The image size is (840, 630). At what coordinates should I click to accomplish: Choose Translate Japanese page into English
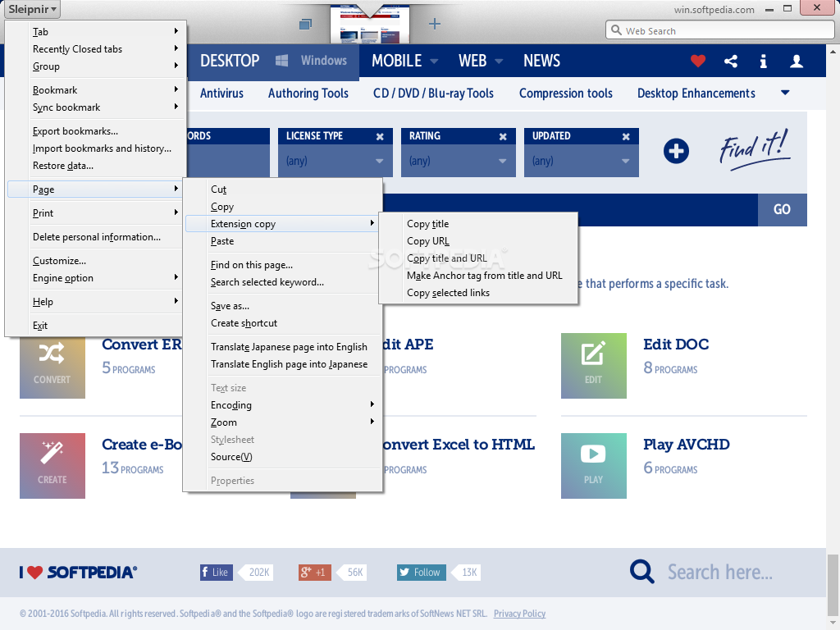point(284,347)
